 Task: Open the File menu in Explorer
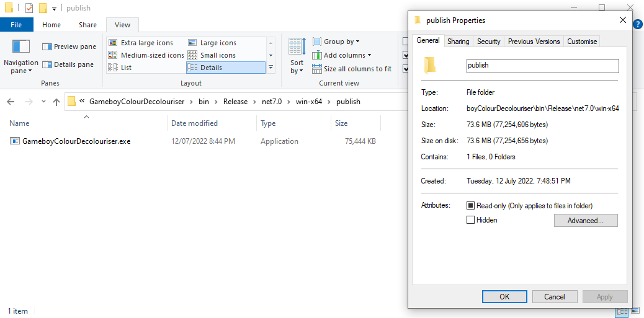16,25
